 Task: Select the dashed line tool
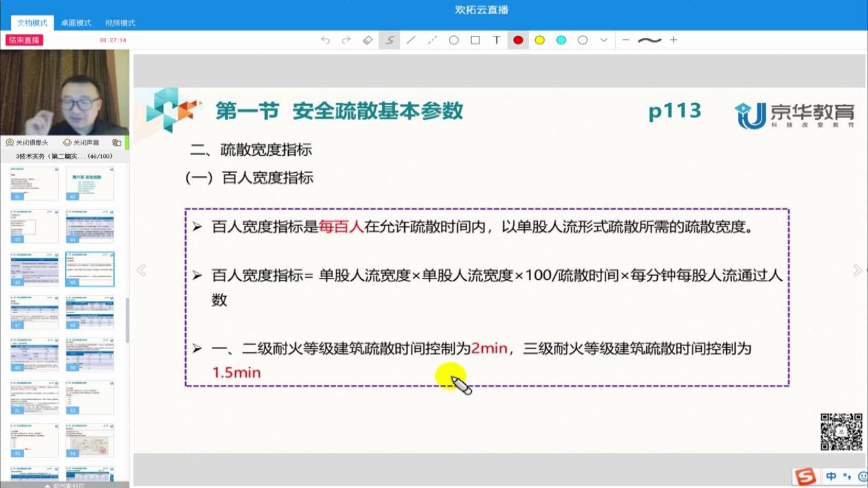(432, 40)
